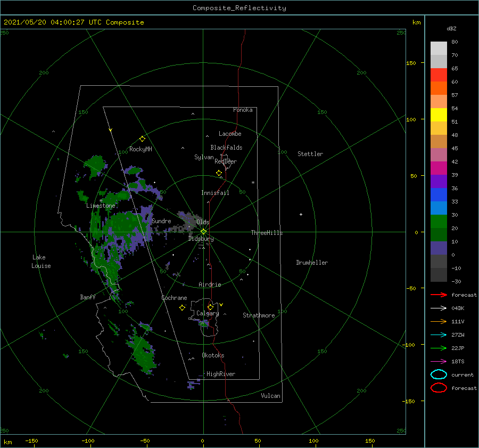This screenshot has height=448, width=479.
Task: Click the white asterisk marker above Limestone
Action: click(x=101, y=201)
